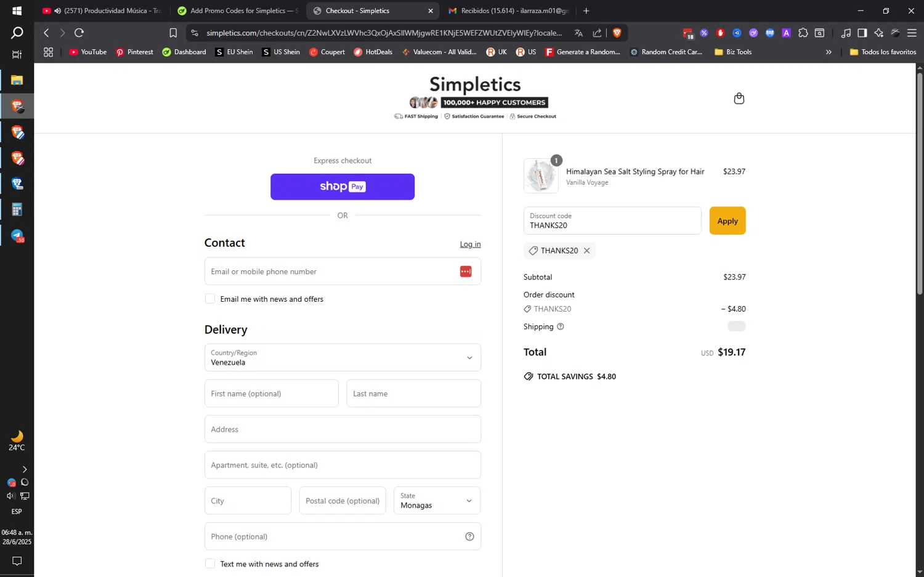Click the red hand blocker extension icon
This screenshot has height=577, width=924.
(x=720, y=33)
